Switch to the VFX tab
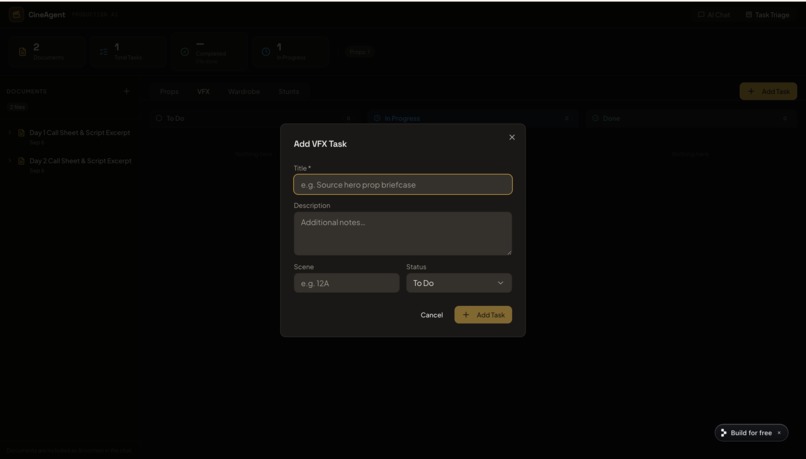 pyautogui.click(x=204, y=91)
